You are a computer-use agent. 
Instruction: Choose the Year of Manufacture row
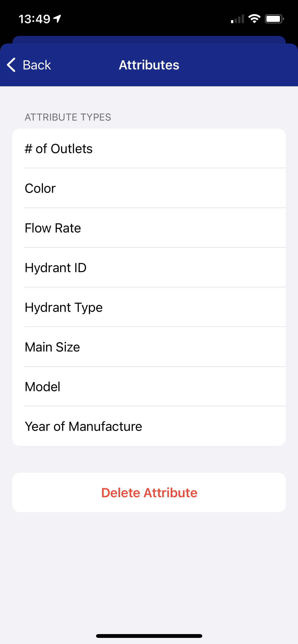[149, 426]
